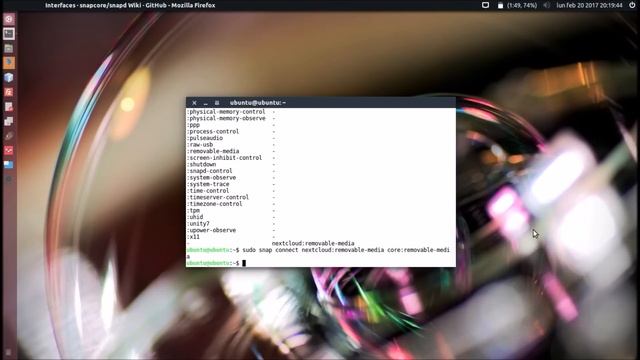Viewport: 640px width, 360px height.
Task: Launch the red FileZilla icon in the dock
Action: (9, 92)
